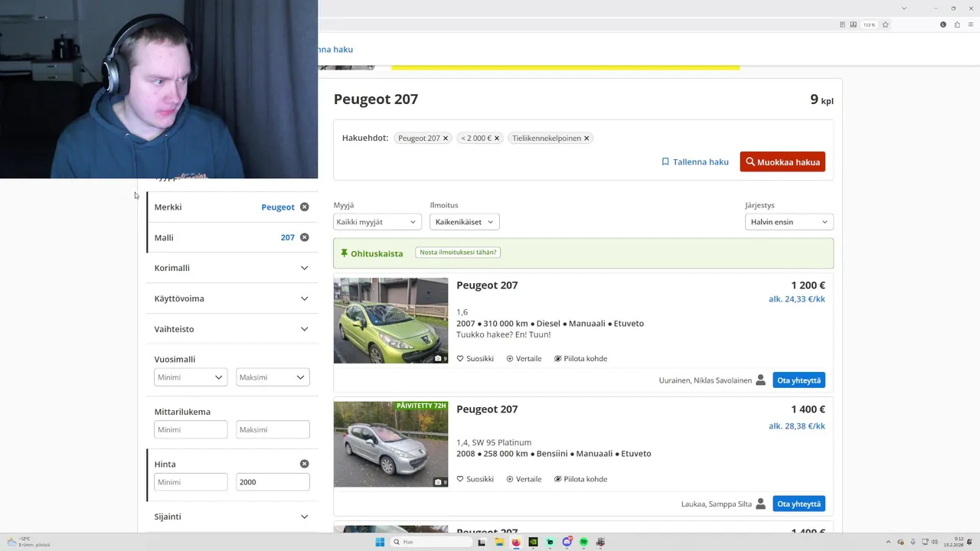
Task: Open Discord from the taskbar
Action: pos(567,542)
